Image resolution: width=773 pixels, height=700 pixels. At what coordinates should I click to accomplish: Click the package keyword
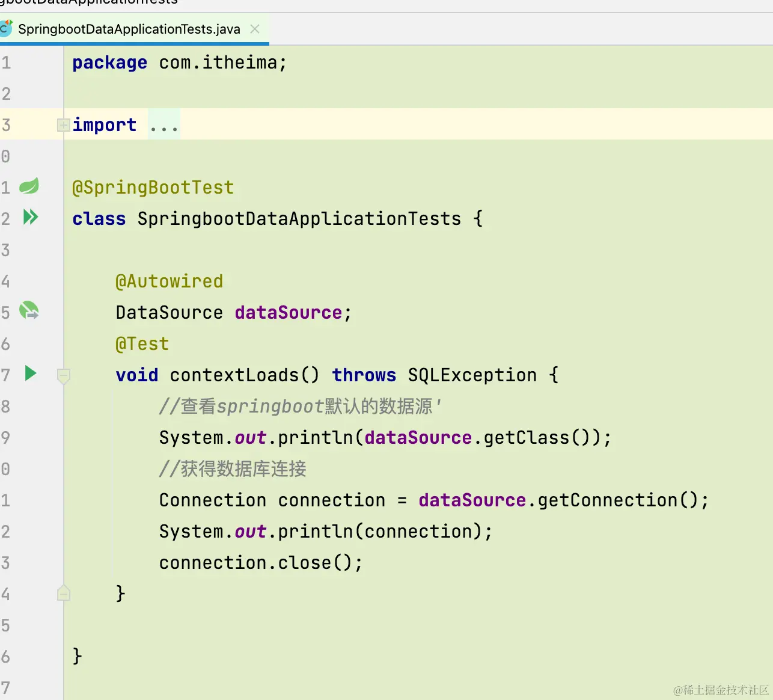(110, 63)
